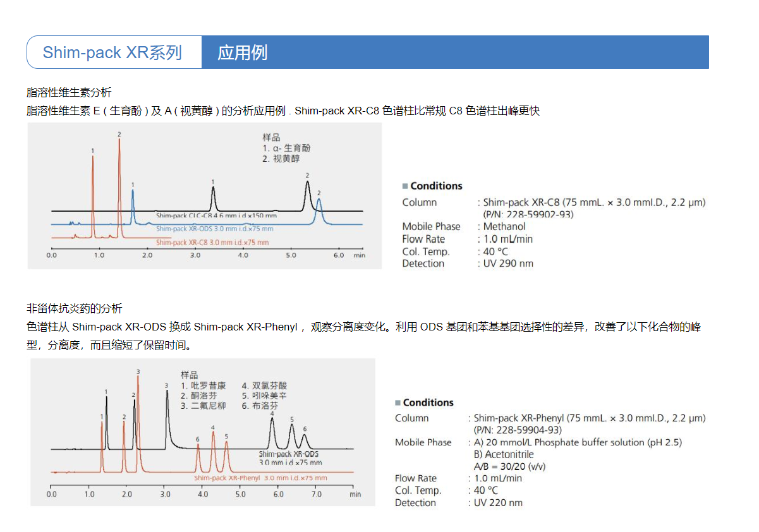This screenshot has height=532, width=759.
Task: Select the blue Shim-pack XR-ODS trace label
Action: click(214, 229)
